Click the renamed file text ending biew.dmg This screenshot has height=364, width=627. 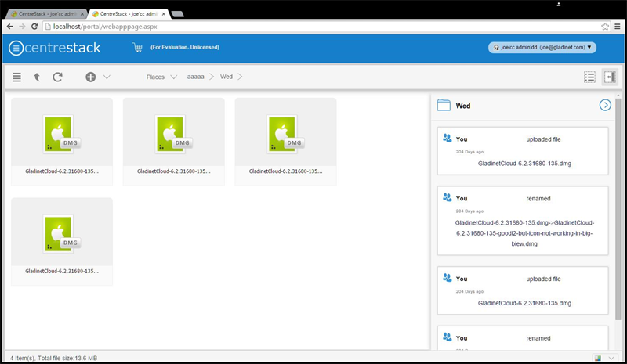[524, 233]
